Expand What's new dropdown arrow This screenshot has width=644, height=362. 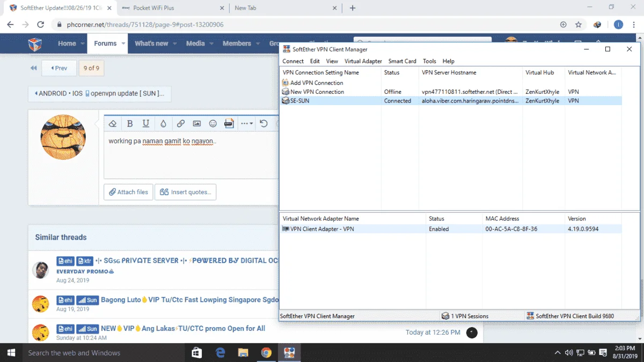(174, 43)
